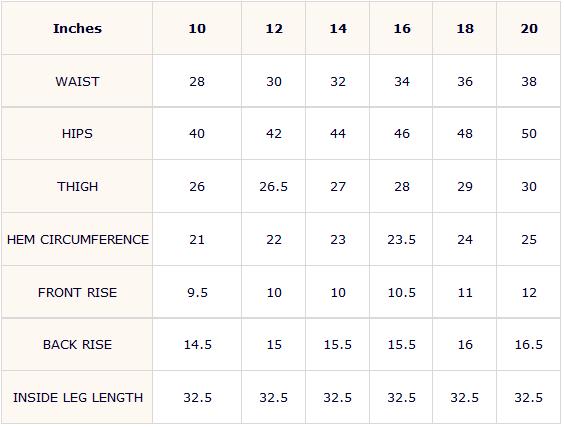Image resolution: width=564 pixels, height=427 pixels.
Task: Select the size 20 column header
Action: [529, 28]
